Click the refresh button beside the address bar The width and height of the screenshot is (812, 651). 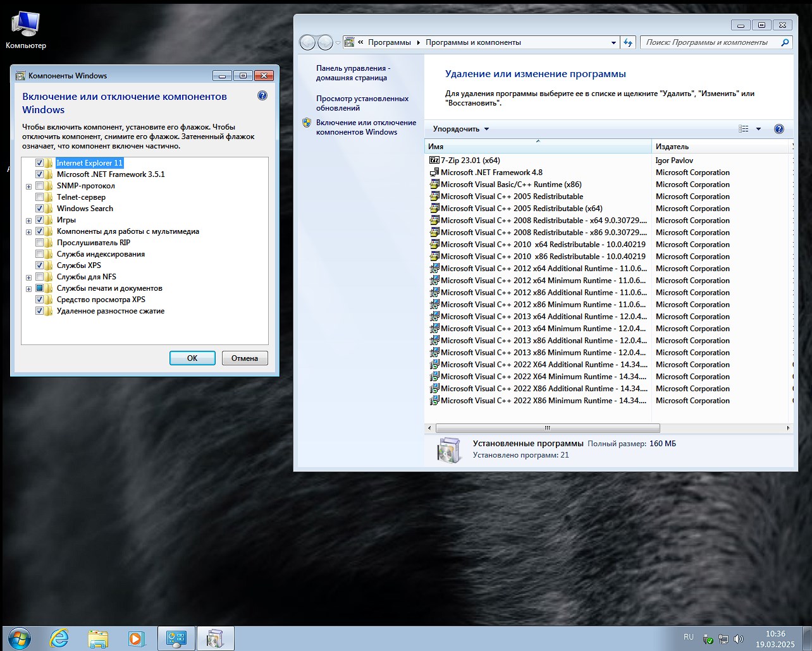[x=628, y=42]
